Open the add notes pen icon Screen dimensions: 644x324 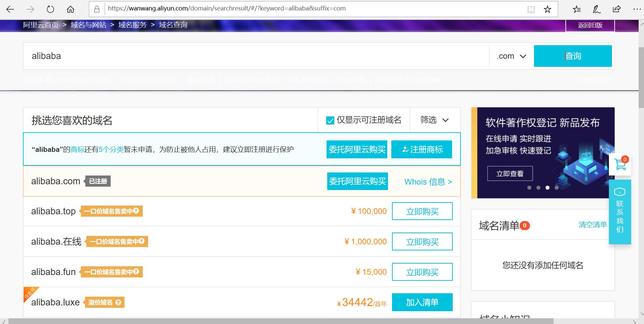click(x=596, y=9)
